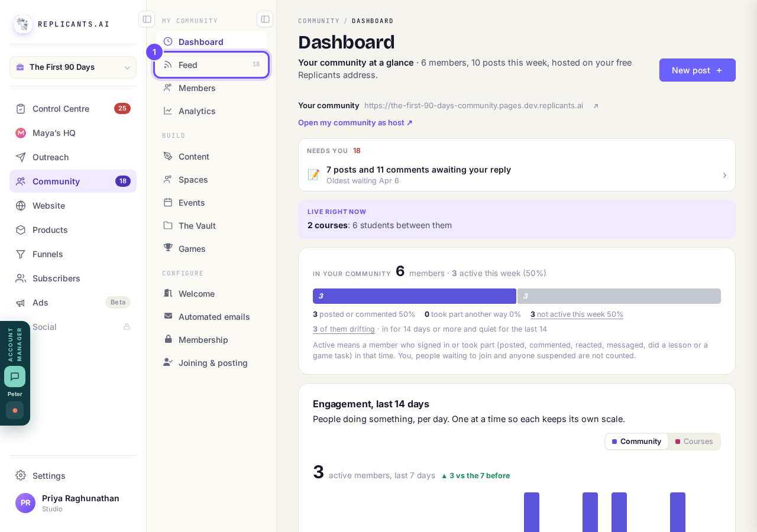Screen dimensions: 757x532
Task: Click the purple active members bar segment
Action: click(415, 296)
